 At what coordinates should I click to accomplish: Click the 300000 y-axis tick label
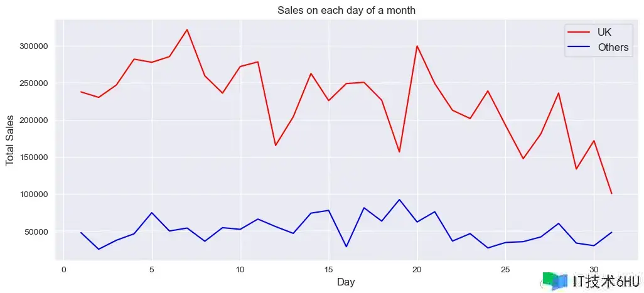(x=33, y=46)
